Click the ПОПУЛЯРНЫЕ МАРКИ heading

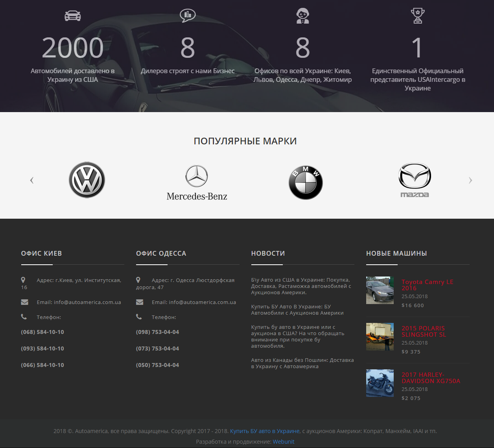click(245, 141)
